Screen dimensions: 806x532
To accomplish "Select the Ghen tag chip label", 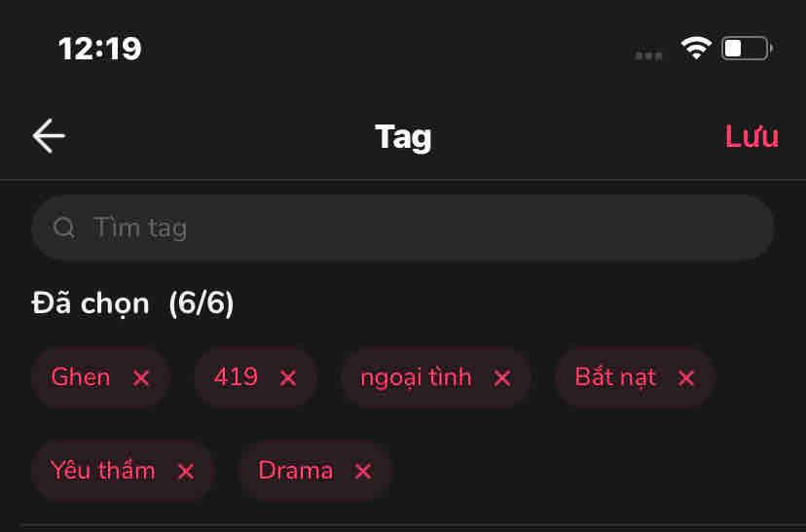I will [81, 377].
